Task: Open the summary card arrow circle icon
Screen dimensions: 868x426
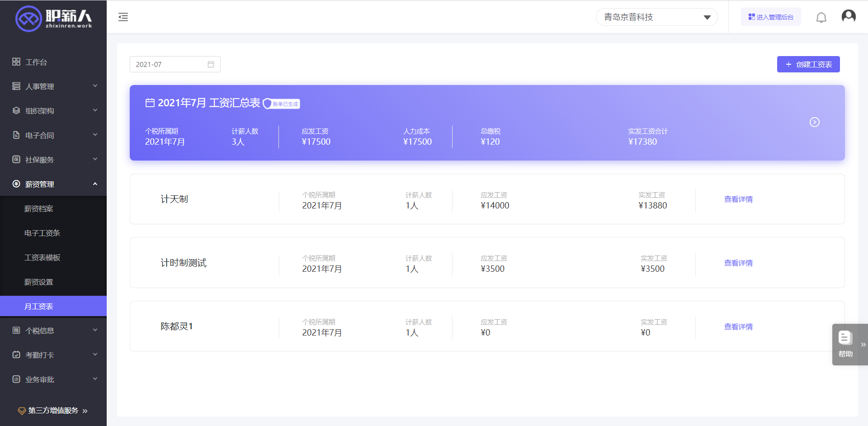Action: [x=814, y=122]
